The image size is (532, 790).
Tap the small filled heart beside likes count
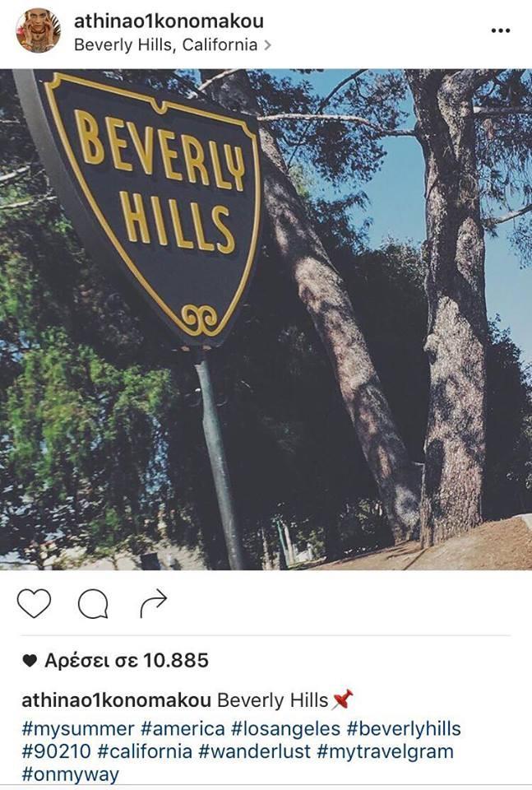pyautogui.click(x=30, y=661)
